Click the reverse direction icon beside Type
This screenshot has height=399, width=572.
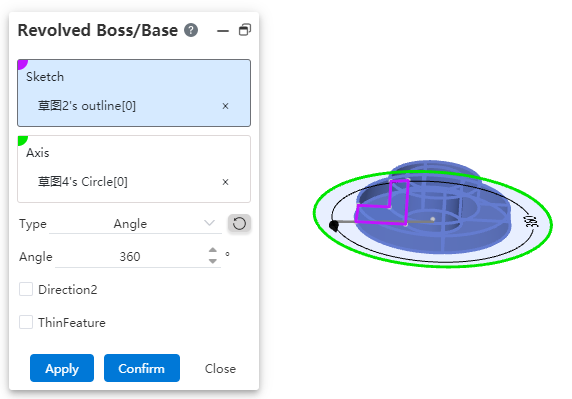pos(239,224)
